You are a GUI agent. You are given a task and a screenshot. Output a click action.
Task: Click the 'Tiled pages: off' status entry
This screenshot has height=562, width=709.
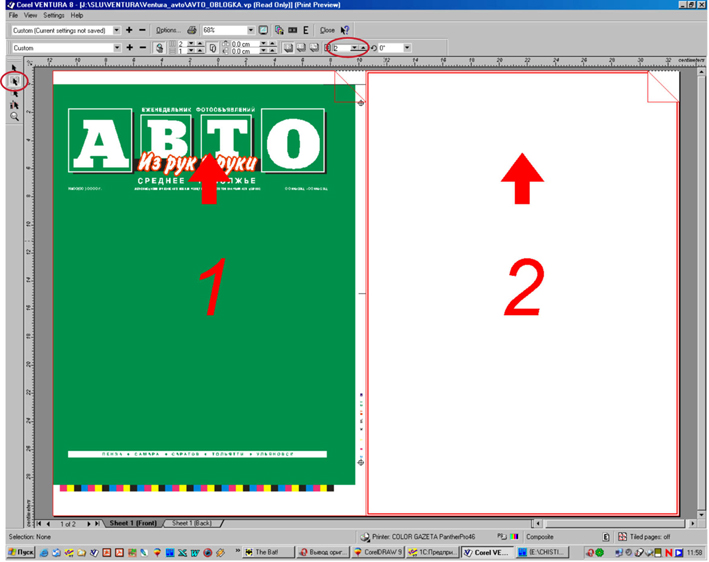(x=650, y=537)
